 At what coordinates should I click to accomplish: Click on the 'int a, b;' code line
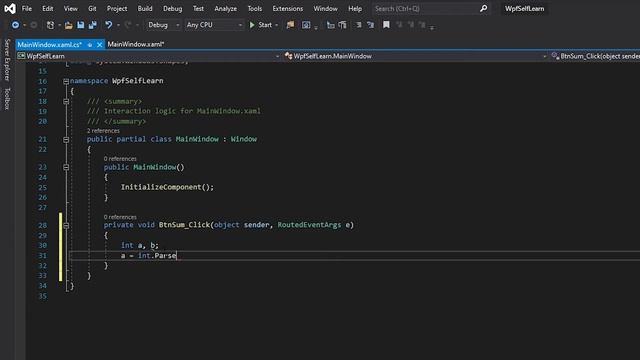[x=140, y=245]
